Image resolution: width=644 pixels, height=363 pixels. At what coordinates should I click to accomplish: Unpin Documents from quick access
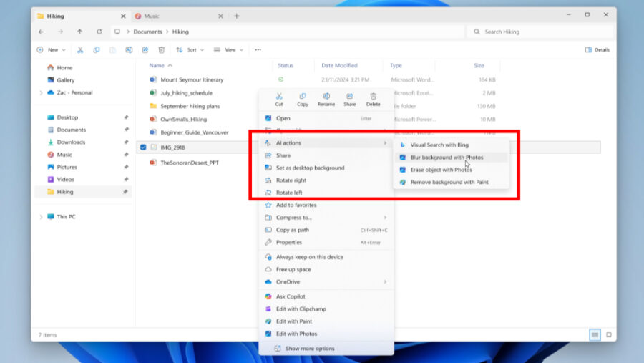coord(126,130)
